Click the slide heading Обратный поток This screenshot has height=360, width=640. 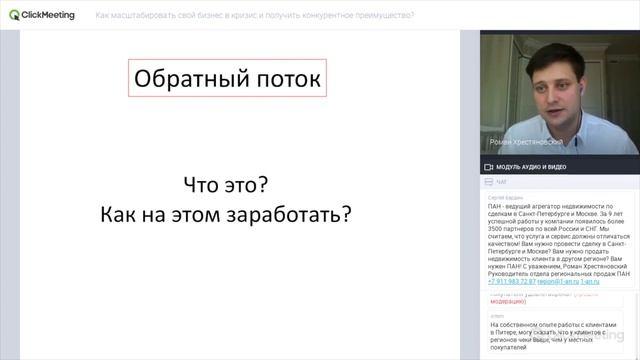pyautogui.click(x=227, y=78)
